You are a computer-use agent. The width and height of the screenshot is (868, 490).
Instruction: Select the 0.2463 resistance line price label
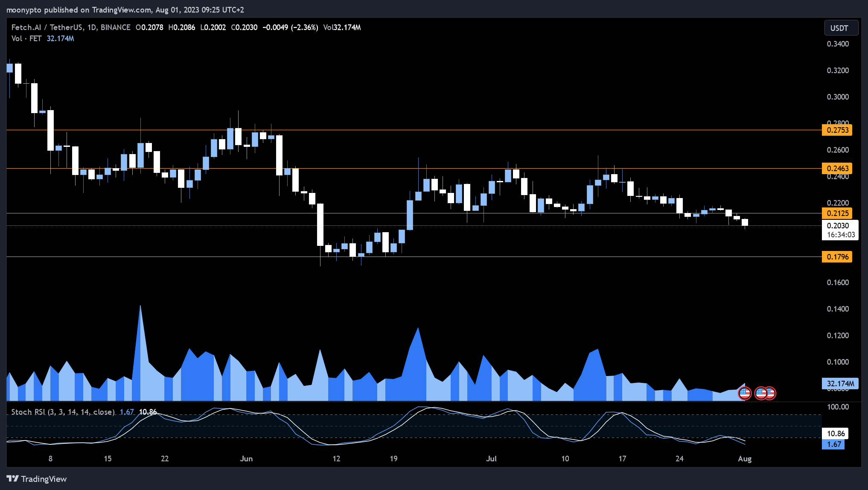point(837,169)
